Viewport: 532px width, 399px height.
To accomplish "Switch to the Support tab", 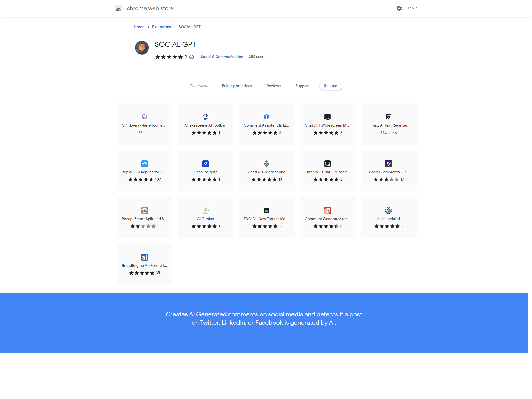I will 302,86.
